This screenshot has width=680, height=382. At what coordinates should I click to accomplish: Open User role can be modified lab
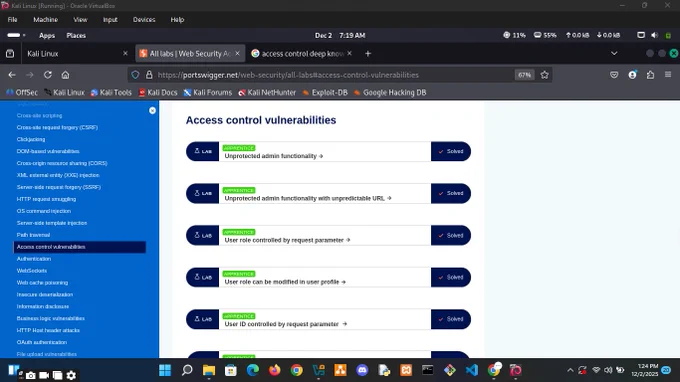(285, 282)
